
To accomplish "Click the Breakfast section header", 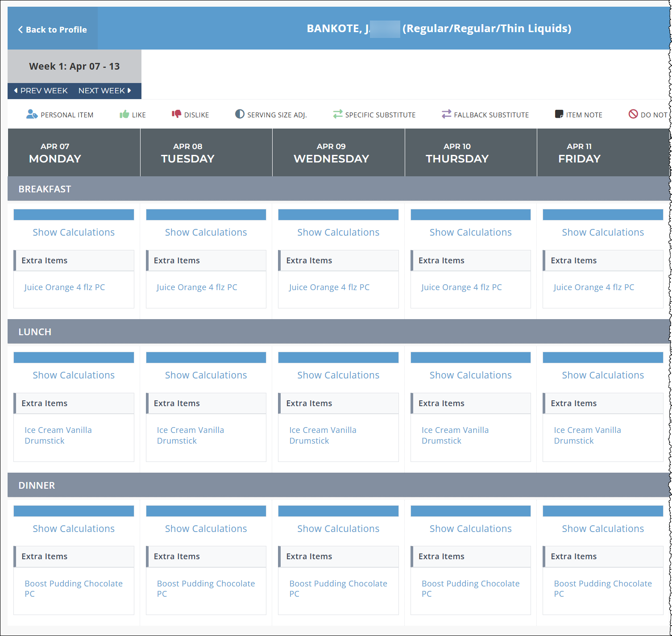I will coord(339,189).
